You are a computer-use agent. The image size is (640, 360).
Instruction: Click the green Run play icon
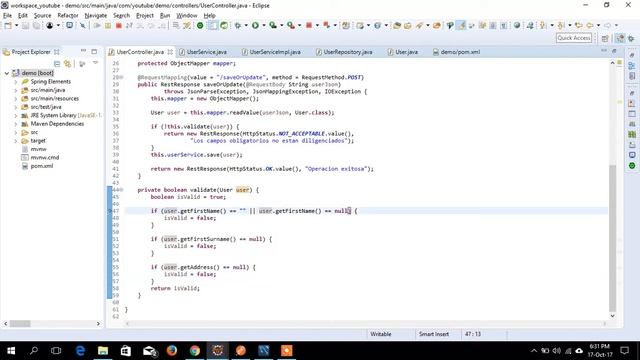[x=256, y=25]
